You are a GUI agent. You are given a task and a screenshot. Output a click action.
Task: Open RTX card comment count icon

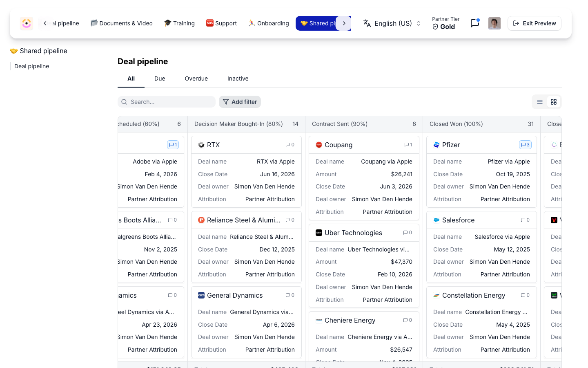coord(290,145)
